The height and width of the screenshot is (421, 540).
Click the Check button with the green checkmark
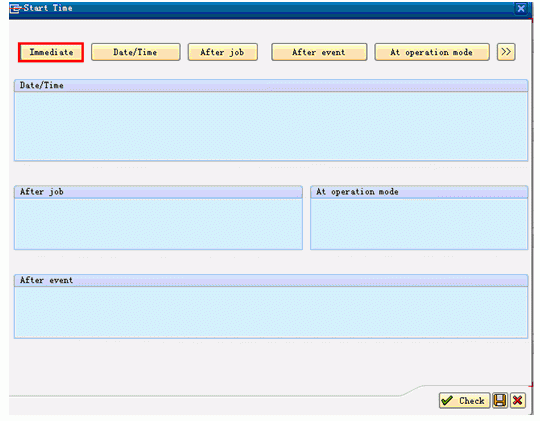coord(464,401)
